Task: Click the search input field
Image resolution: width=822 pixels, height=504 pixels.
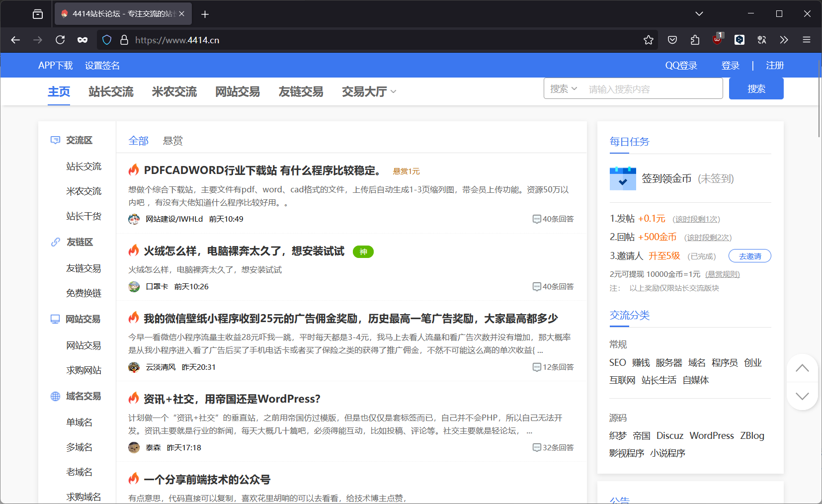Action: click(x=653, y=89)
